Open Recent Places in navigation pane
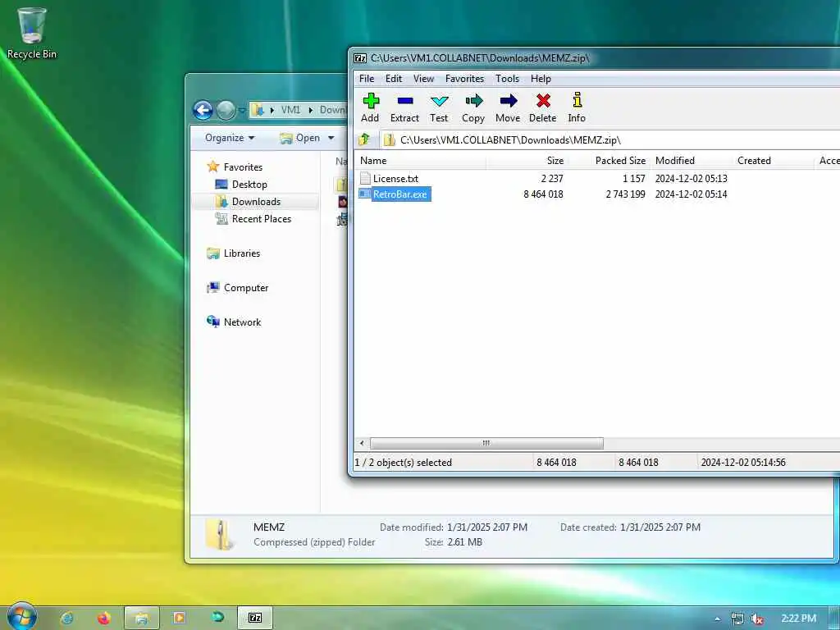The height and width of the screenshot is (630, 840). click(262, 218)
